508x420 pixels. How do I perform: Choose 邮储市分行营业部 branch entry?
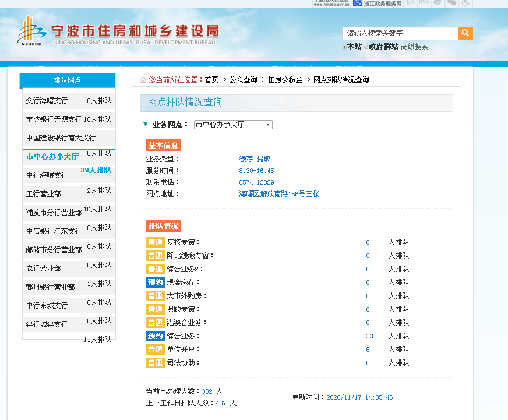pyautogui.click(x=54, y=250)
